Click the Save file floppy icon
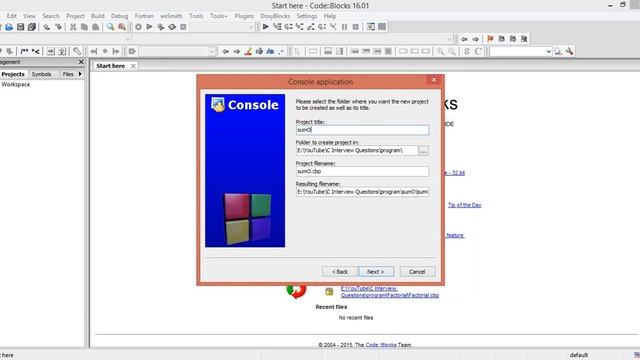Viewport: 640px width, 360px height. (x=20, y=27)
